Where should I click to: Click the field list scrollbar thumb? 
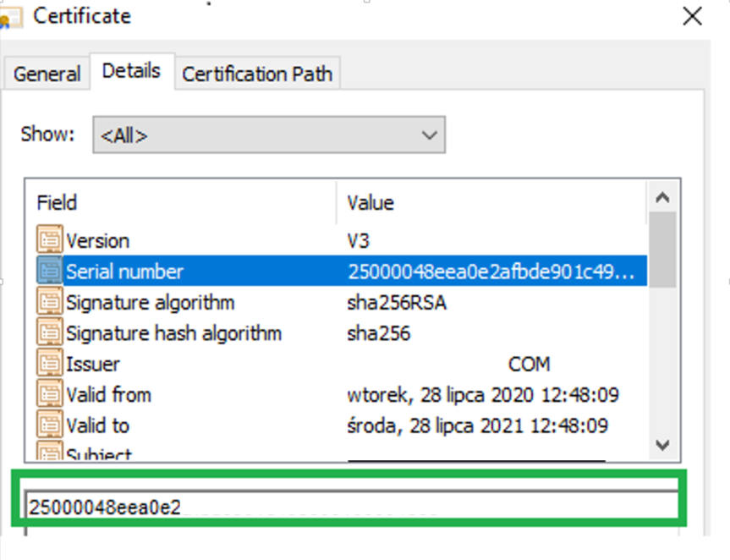pos(661,250)
